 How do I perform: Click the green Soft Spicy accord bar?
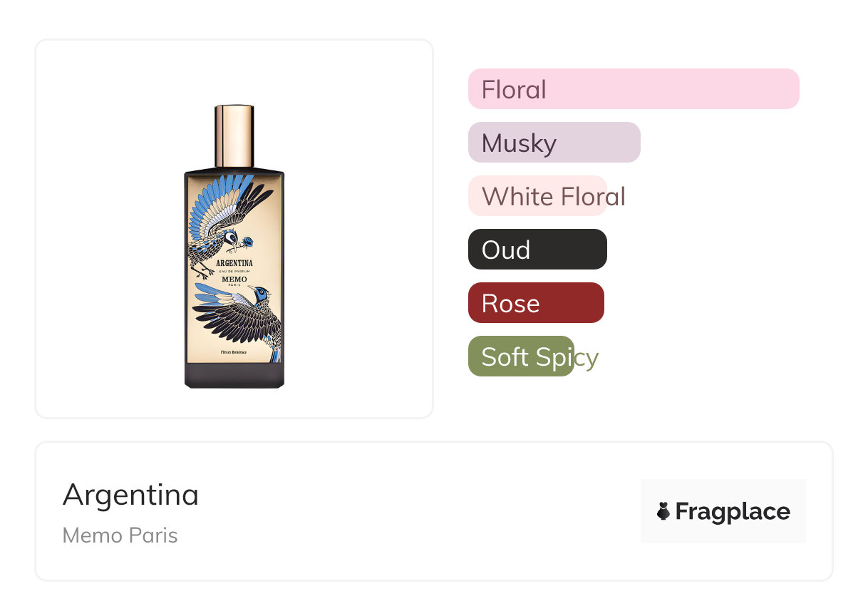pyautogui.click(x=520, y=356)
